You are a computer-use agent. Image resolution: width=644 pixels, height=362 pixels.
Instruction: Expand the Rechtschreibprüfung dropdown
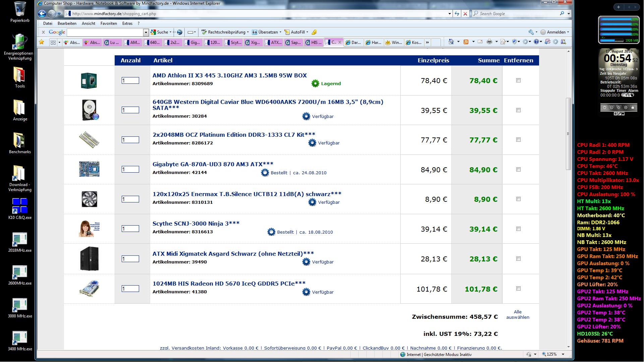tap(248, 32)
